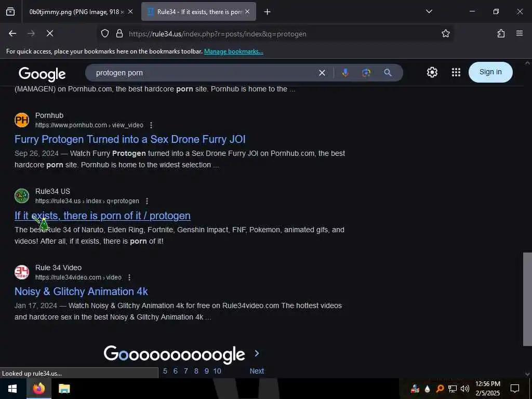This screenshot has height=399, width=532.
Task: Go to next results via pagination chevron
Action: [257, 353]
